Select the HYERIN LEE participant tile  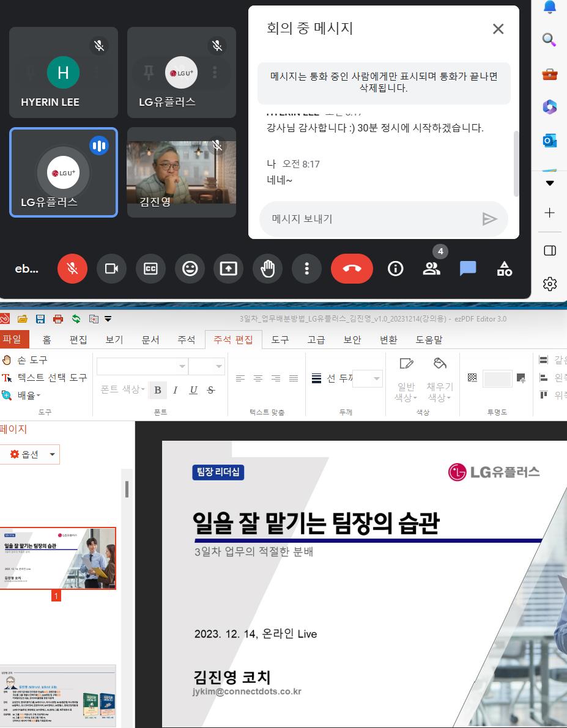pyautogui.click(x=64, y=72)
